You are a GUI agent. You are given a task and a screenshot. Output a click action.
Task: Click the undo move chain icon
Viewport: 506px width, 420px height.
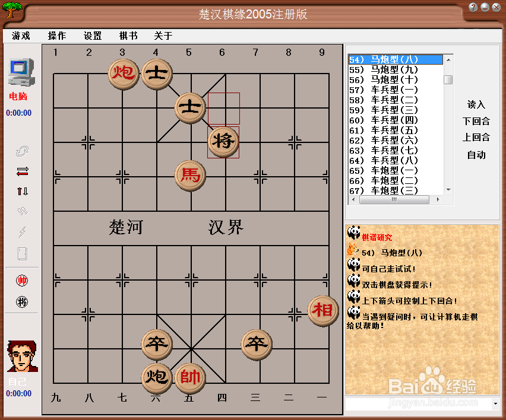point(22,151)
